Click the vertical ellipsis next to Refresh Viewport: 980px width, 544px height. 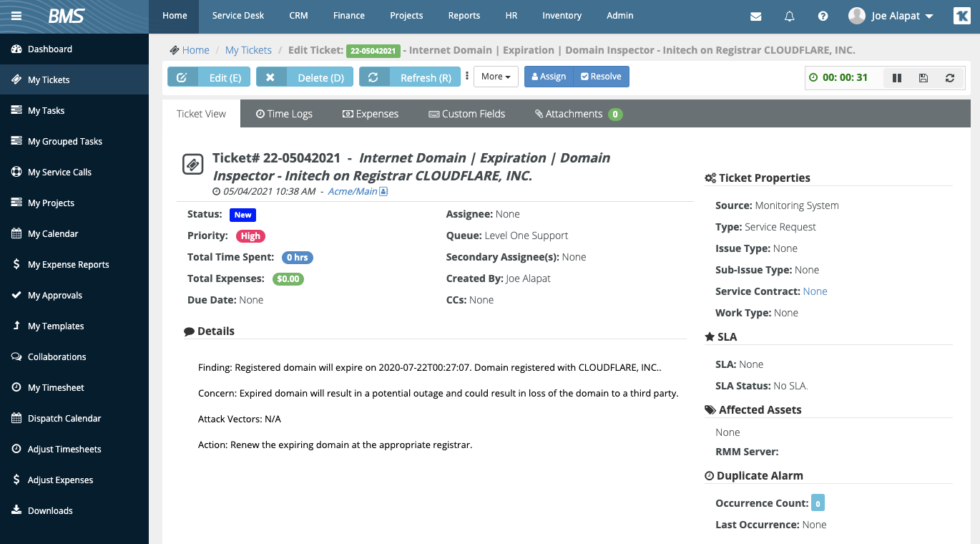(x=467, y=76)
